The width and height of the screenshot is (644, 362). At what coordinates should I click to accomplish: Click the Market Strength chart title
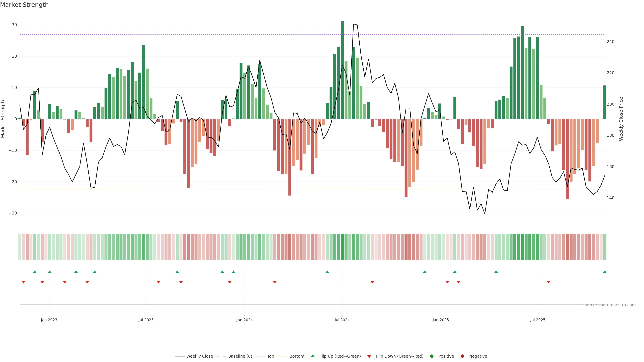click(x=24, y=5)
